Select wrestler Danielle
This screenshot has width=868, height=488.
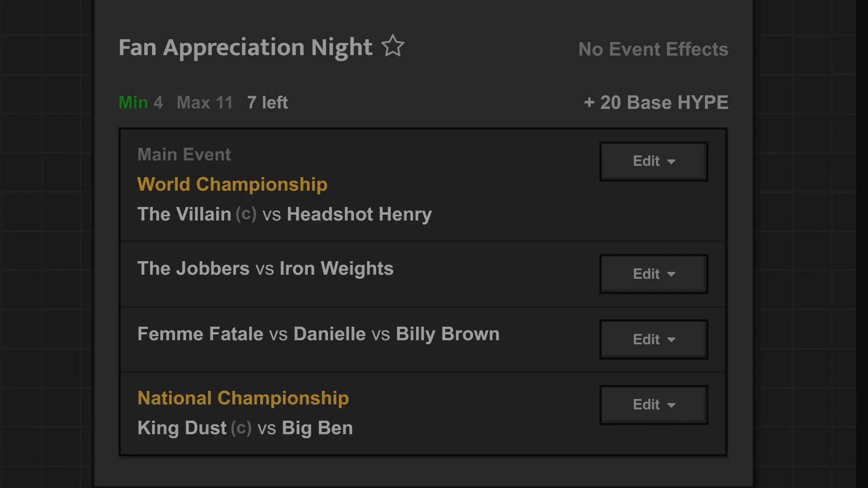point(329,334)
